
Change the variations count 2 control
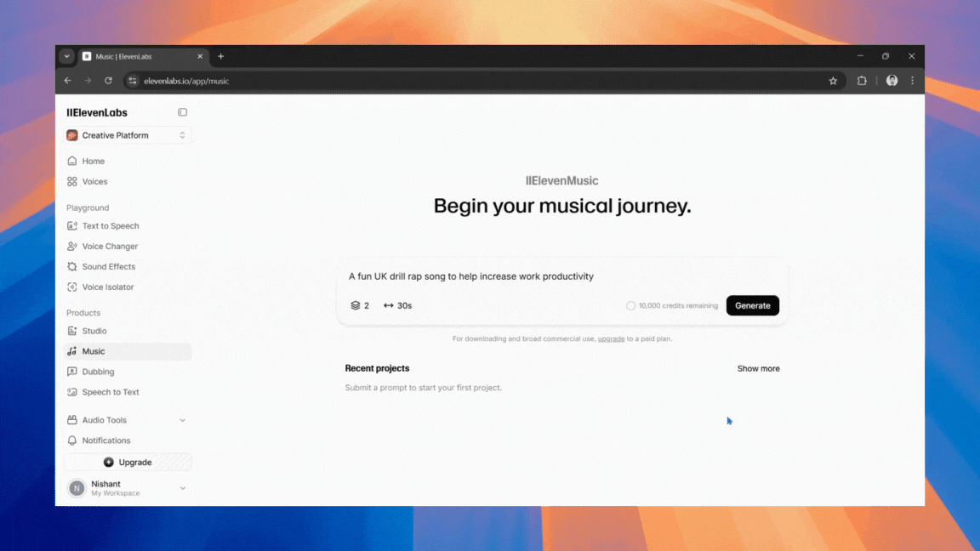tap(360, 305)
